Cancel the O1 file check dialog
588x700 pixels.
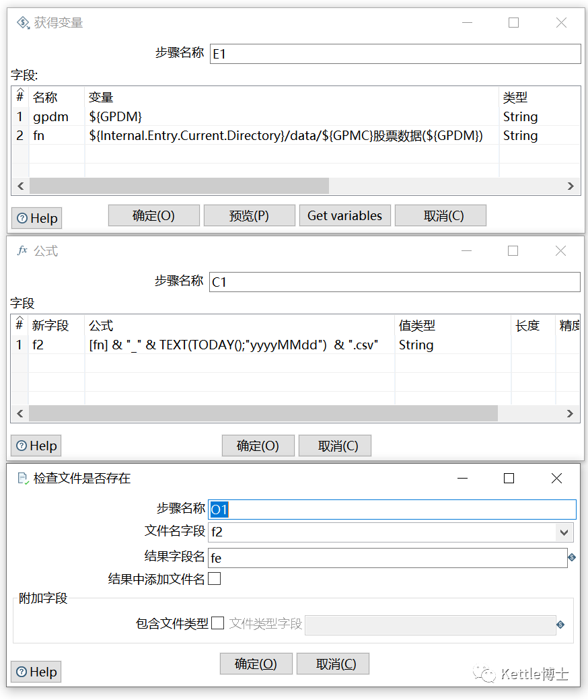click(333, 664)
